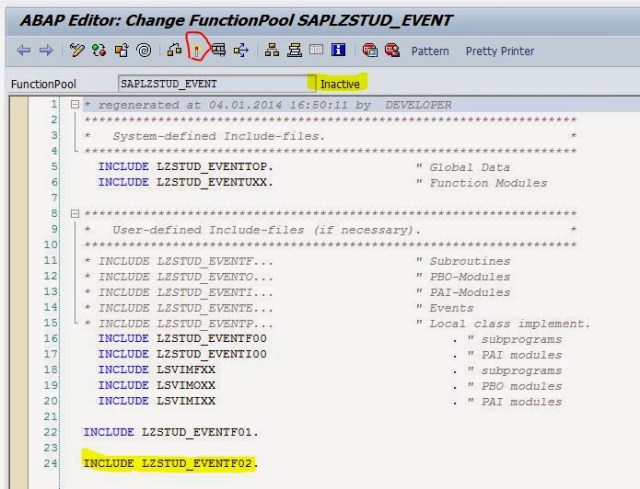Screen dimensions: 640x489
Task: Select INCLUDE LSVIMIXX line
Action: [x=157, y=401]
